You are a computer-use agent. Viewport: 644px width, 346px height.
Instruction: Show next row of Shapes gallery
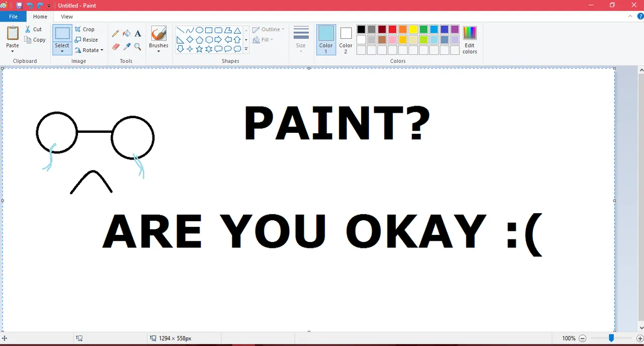[x=246, y=40]
